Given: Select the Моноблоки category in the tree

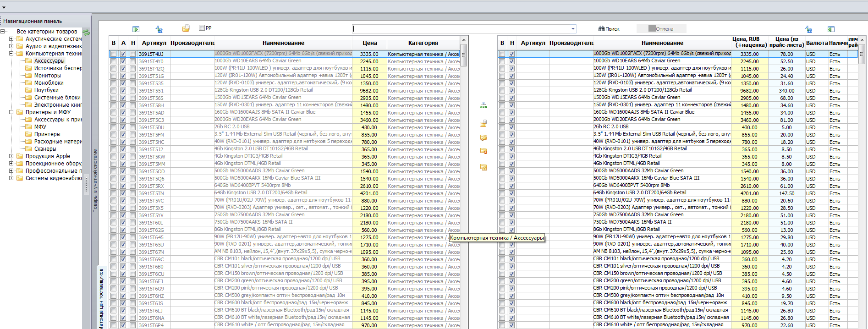Looking at the screenshot, I should tap(49, 83).
